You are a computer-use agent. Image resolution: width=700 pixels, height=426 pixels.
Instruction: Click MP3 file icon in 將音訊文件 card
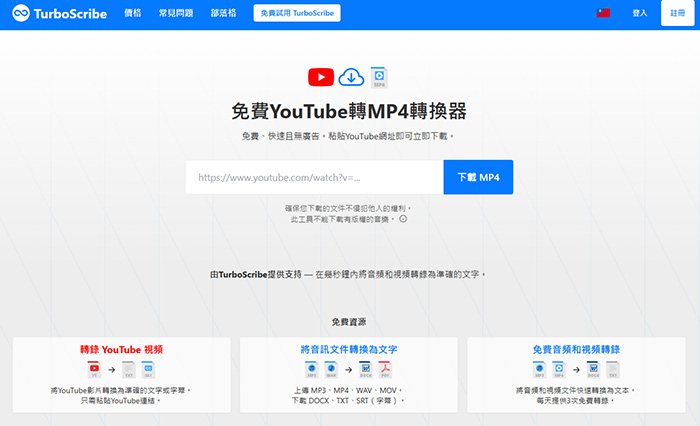tap(312, 369)
